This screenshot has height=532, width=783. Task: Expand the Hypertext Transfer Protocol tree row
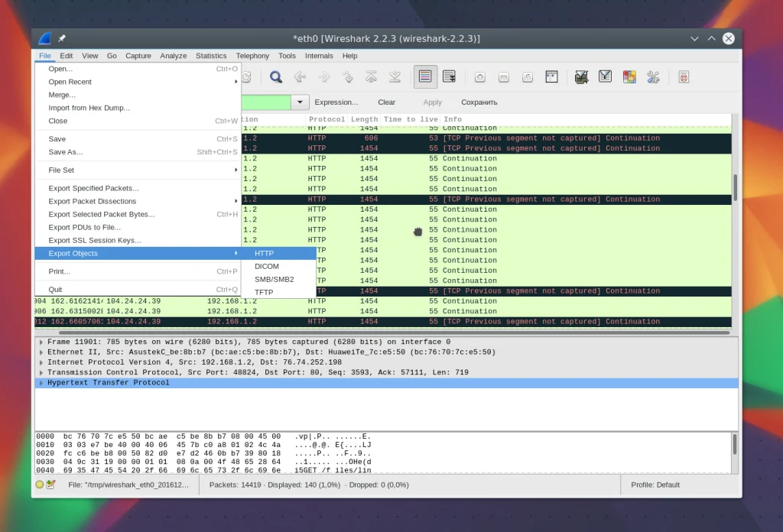tap(41, 383)
